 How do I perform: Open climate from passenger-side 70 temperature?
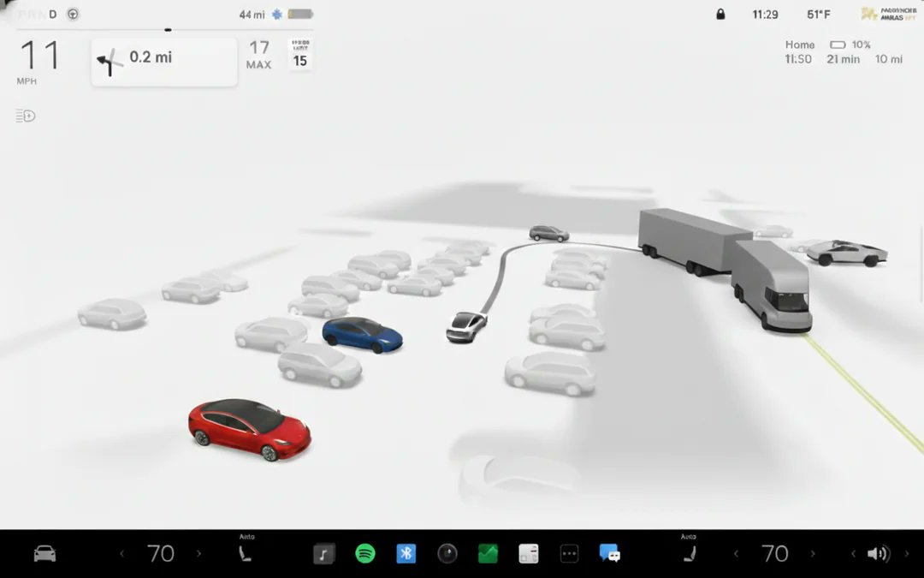point(774,554)
